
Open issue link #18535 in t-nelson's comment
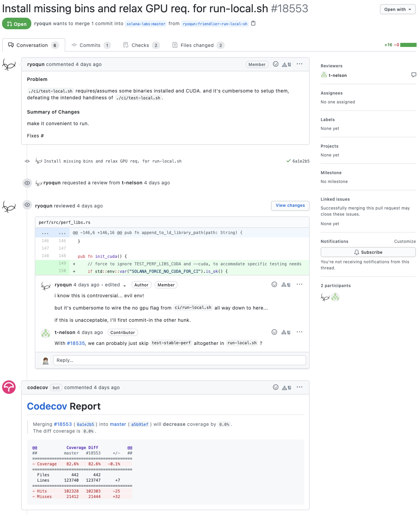pyautogui.click(x=76, y=343)
